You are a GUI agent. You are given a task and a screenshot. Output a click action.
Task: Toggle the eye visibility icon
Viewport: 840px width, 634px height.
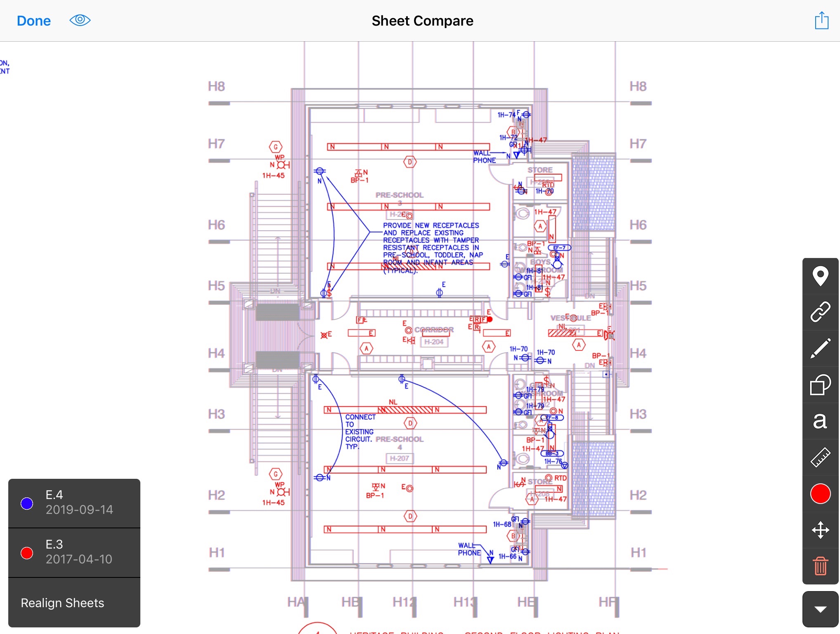tap(80, 20)
